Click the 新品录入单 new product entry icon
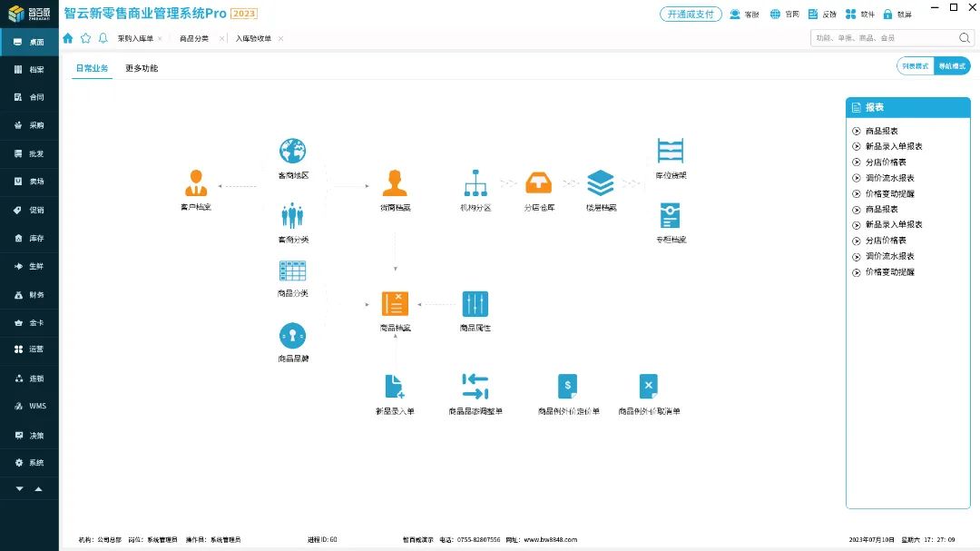The image size is (980, 551). [395, 387]
